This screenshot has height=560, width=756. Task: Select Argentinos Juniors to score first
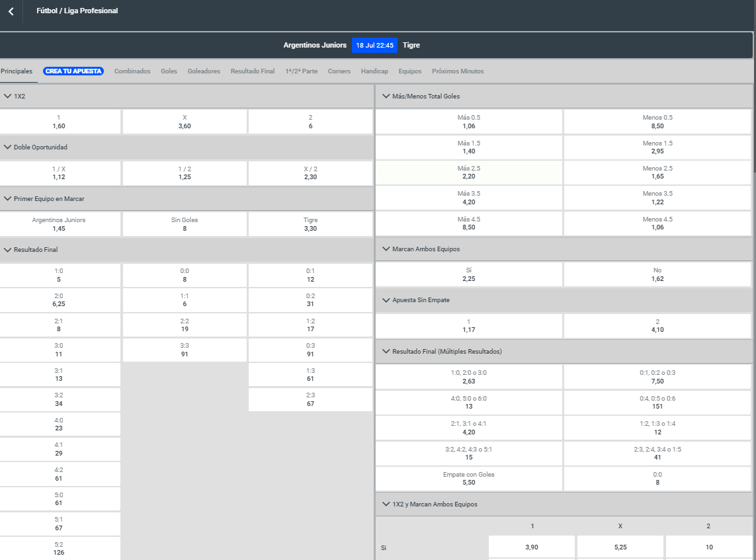[x=59, y=224]
